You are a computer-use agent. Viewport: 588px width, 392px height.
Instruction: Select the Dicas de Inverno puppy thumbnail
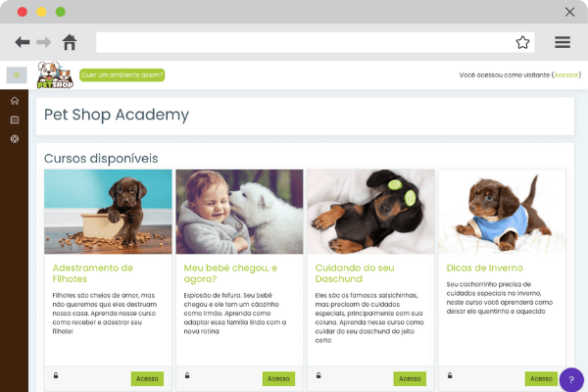tap(502, 212)
